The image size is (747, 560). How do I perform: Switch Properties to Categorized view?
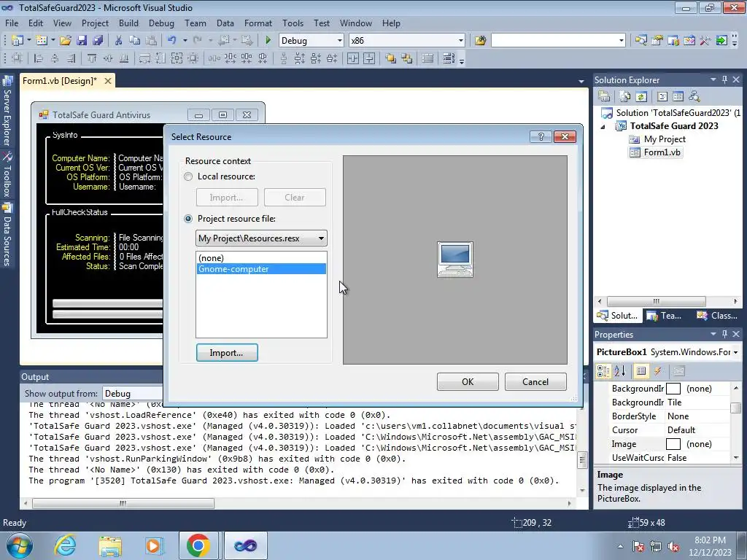click(603, 371)
